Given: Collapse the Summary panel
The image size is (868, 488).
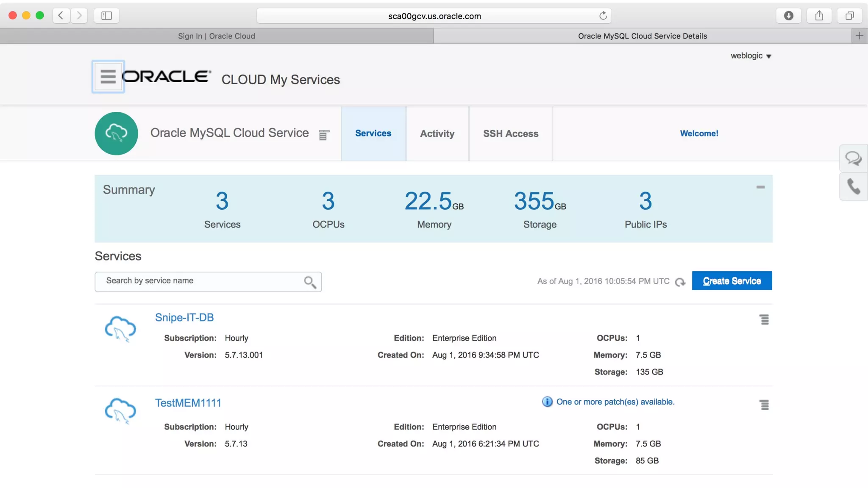Looking at the screenshot, I should pos(760,187).
